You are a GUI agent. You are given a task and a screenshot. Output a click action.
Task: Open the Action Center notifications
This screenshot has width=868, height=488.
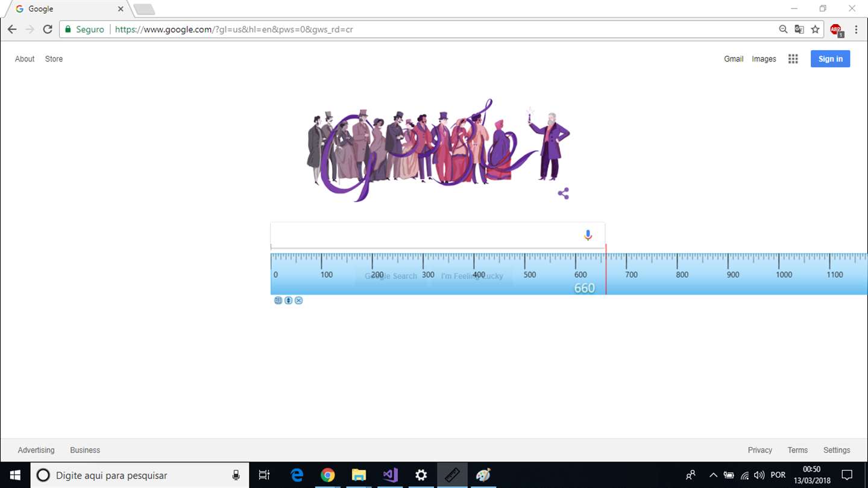847,475
